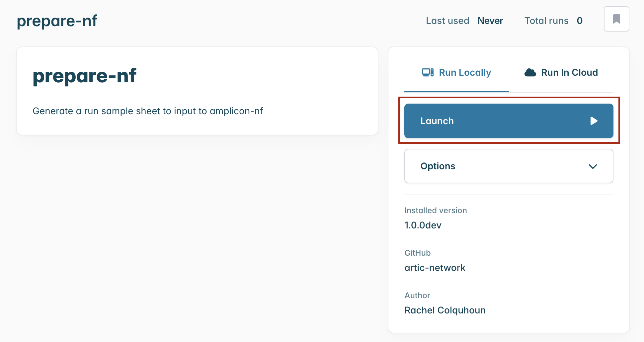
Task: Click the prepare-nf page header title
Action: point(57,21)
